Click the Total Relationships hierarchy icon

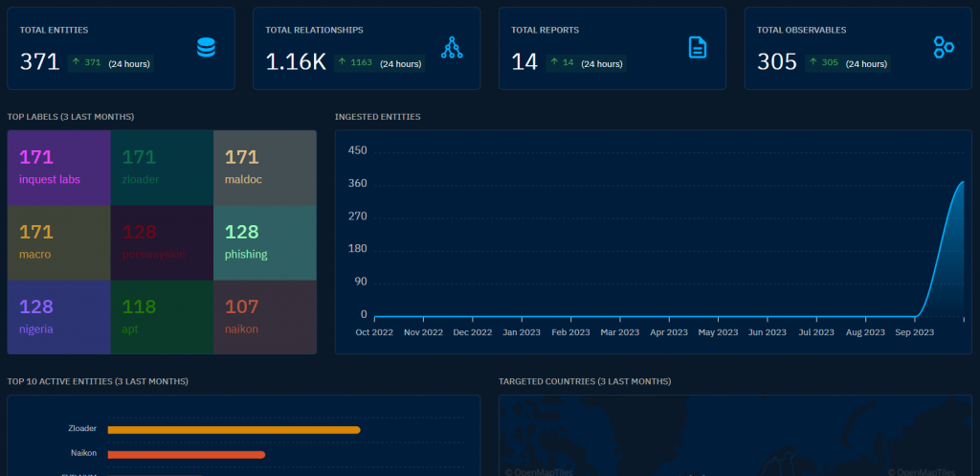[x=452, y=48]
